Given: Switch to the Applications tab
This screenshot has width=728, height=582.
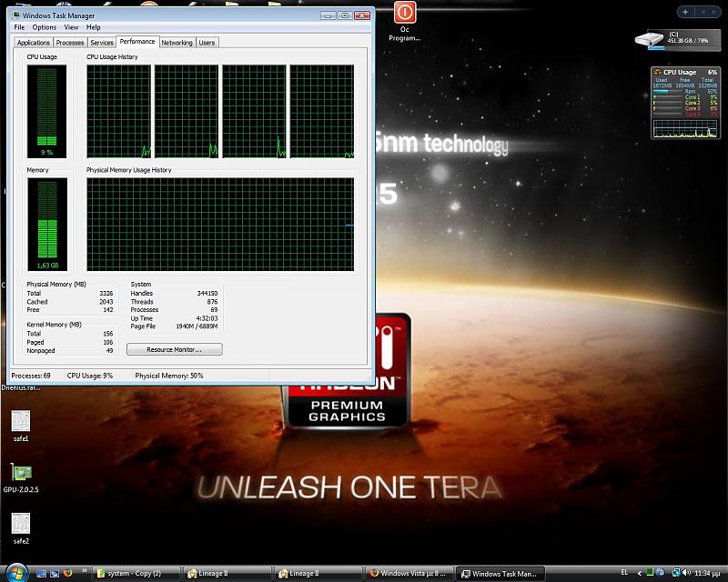Looking at the screenshot, I should click(33, 43).
